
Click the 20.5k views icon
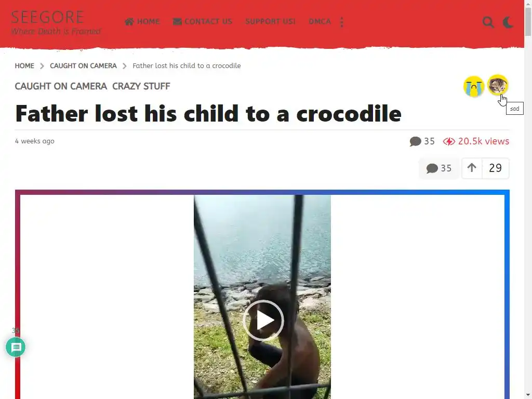click(449, 141)
